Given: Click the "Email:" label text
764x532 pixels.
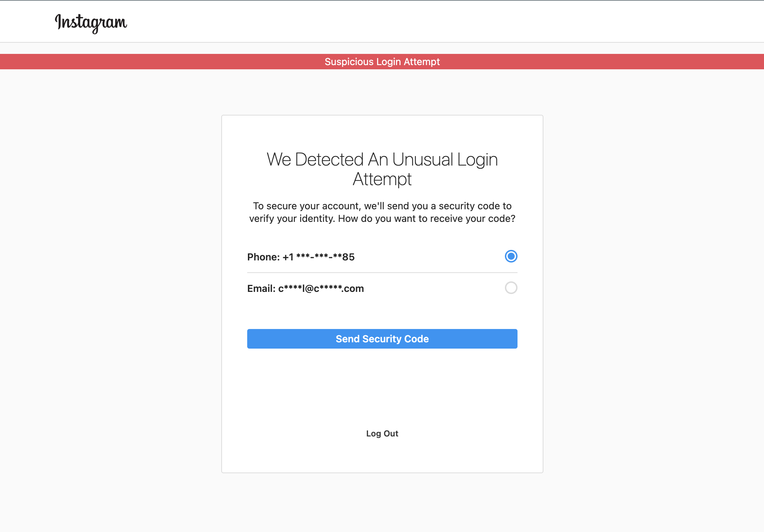Looking at the screenshot, I should [x=261, y=288].
